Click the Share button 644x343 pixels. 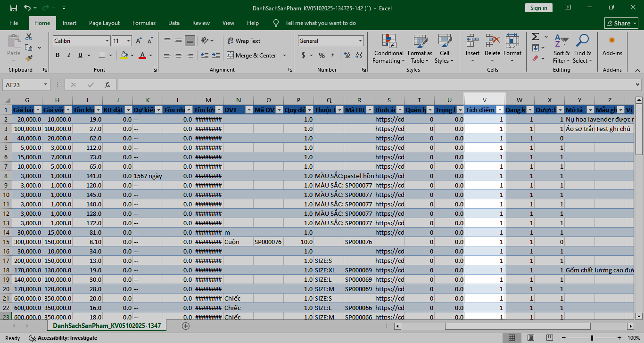[x=621, y=23]
